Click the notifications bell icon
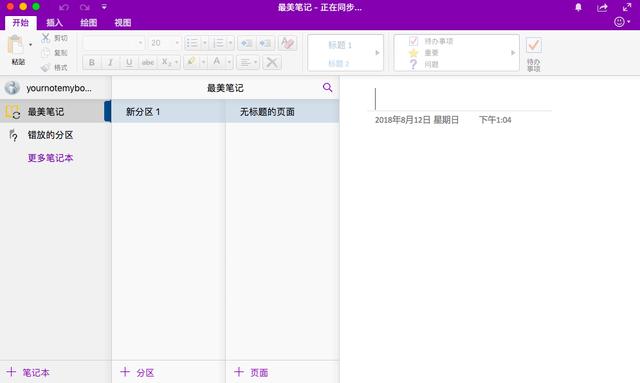This screenshot has width=640, height=383. pos(578,7)
